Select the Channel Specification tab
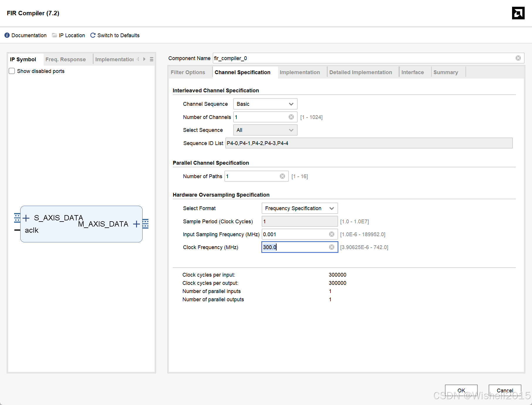The width and height of the screenshot is (532, 405). coord(243,72)
